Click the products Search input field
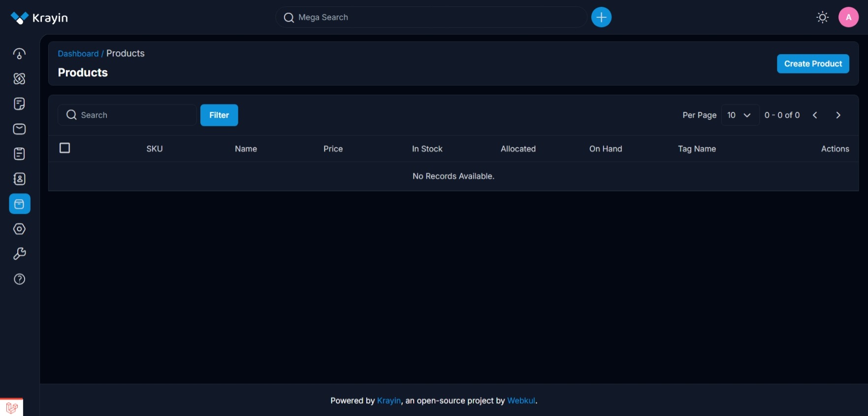868x416 pixels. (128, 115)
